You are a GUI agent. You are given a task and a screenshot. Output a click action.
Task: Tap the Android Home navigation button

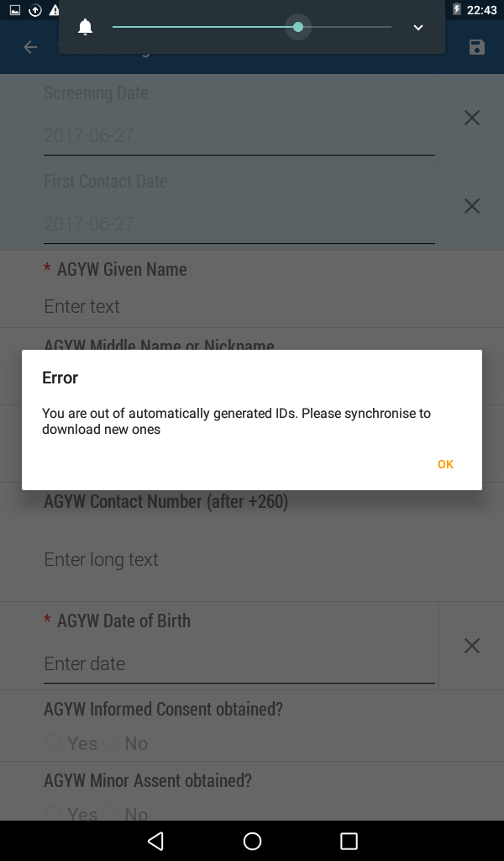coord(252,841)
